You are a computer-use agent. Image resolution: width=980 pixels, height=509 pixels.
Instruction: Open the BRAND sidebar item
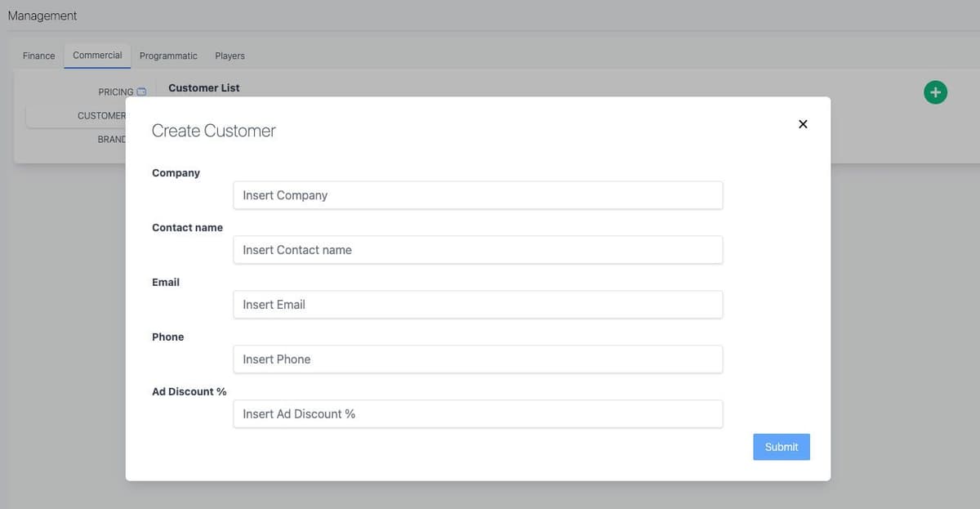coord(111,140)
